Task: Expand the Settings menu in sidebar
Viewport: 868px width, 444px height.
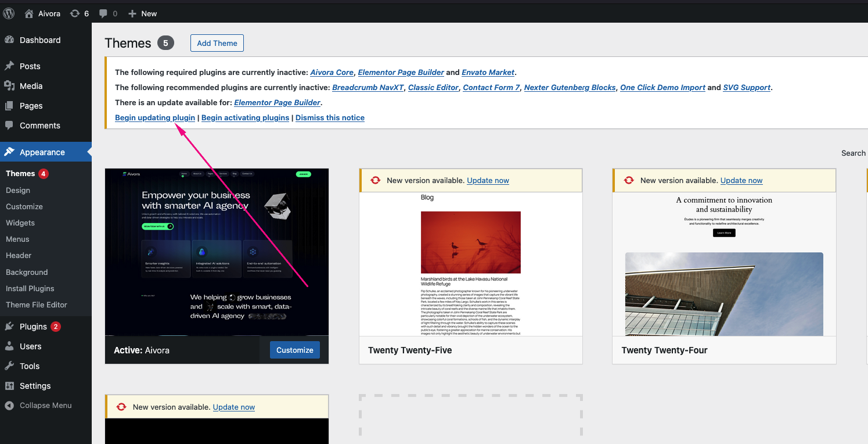Action: coord(35,386)
